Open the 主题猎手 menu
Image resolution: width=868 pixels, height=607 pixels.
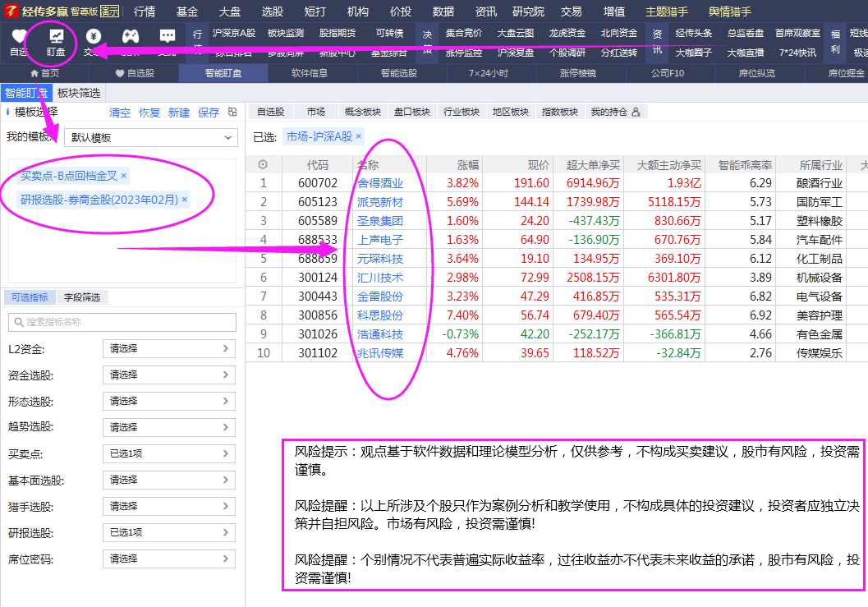coord(667,11)
